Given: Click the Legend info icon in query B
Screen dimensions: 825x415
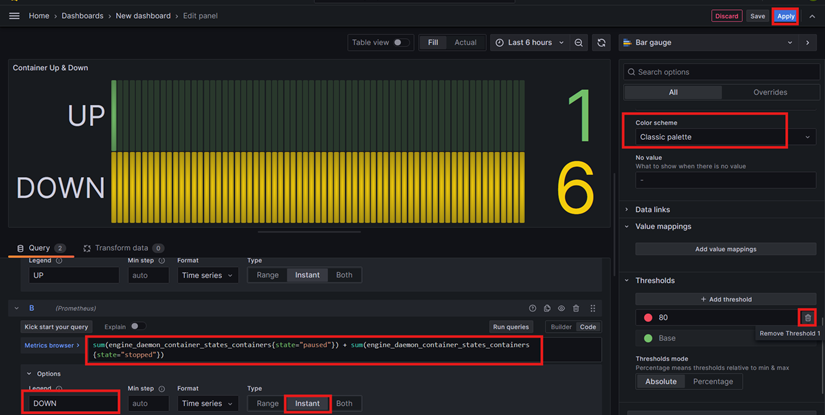Looking at the screenshot, I should 59,389.
